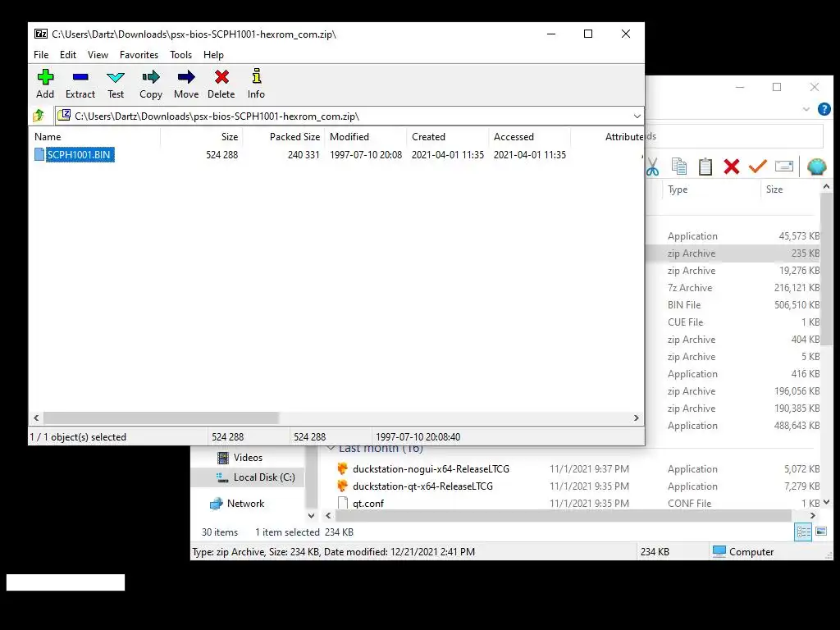Select the SCPH1001.BIN file name
The image size is (840, 630).
[80, 155]
